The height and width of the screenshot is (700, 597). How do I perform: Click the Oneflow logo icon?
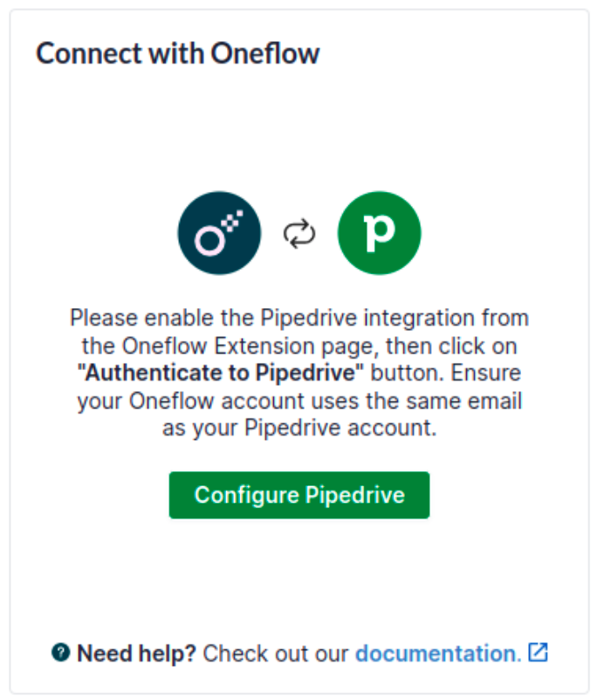219,233
